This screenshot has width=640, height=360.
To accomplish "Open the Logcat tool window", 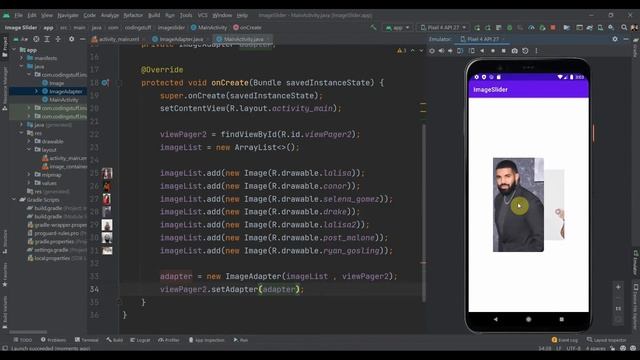I will click(140, 340).
